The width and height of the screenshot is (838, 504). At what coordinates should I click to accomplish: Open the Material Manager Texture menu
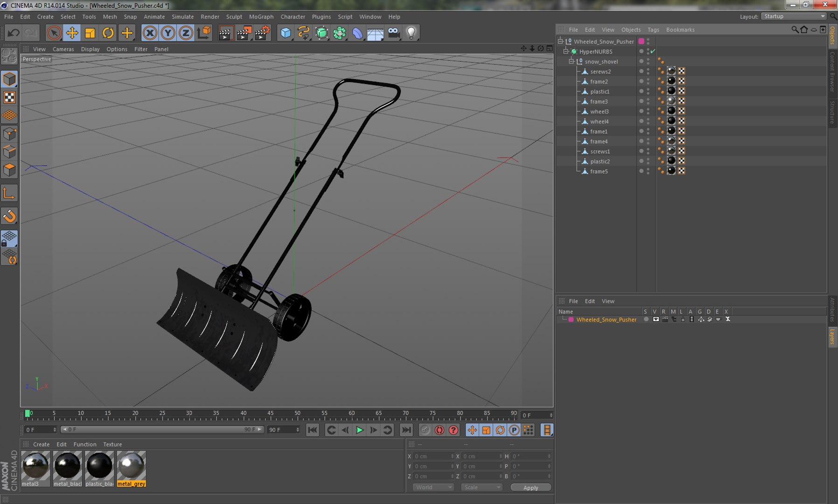tap(112, 444)
